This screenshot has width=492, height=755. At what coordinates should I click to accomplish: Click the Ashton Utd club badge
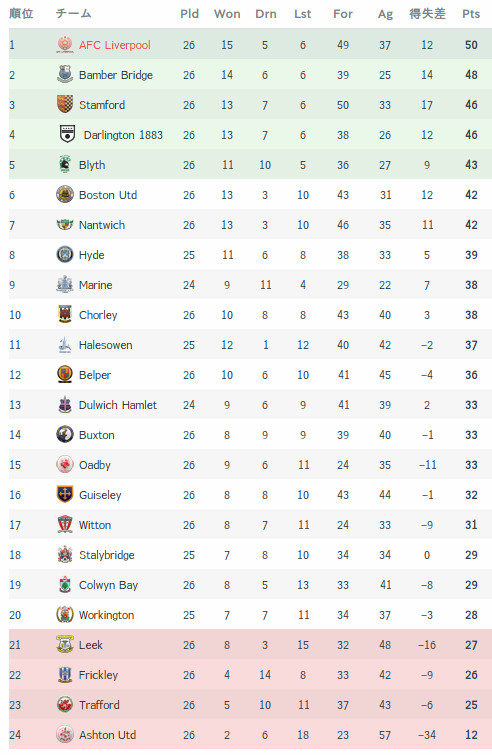pos(65,734)
